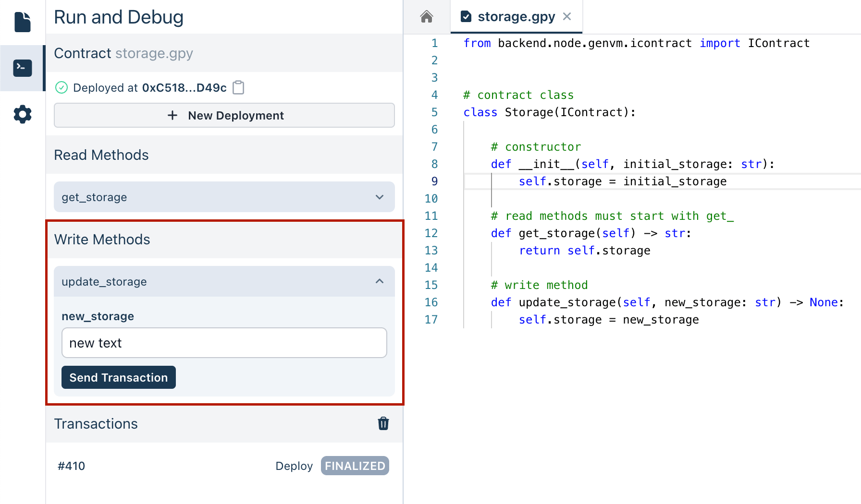Clear transactions with the trash icon
This screenshot has height=504, width=861.
[383, 423]
